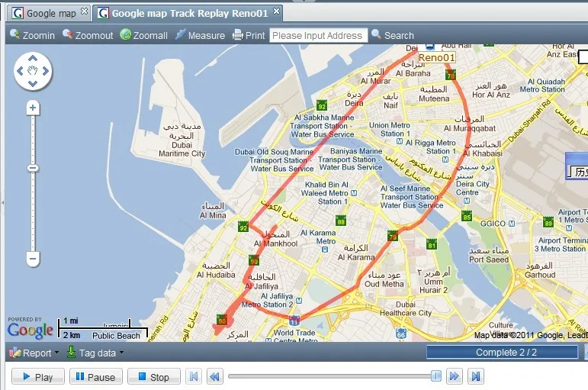This screenshot has height=390, width=588.
Task: Click the speed marker 89 near Airport Terminal
Action: click(x=548, y=222)
